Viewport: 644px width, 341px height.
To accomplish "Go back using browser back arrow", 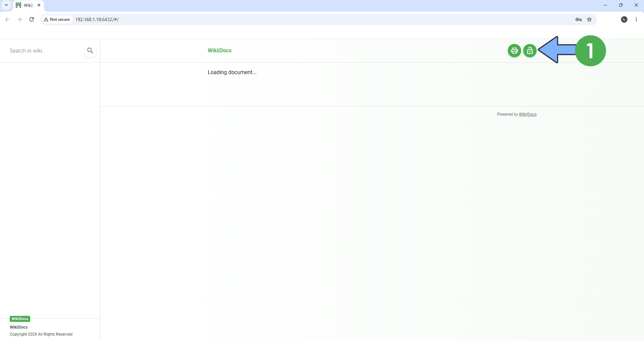I will click(7, 19).
